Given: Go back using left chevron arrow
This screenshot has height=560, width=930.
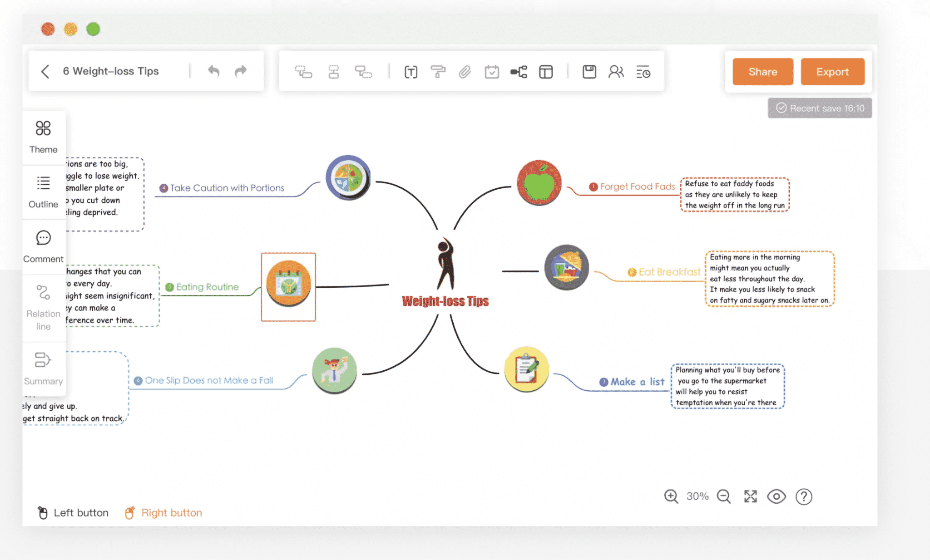Looking at the screenshot, I should pyautogui.click(x=45, y=71).
